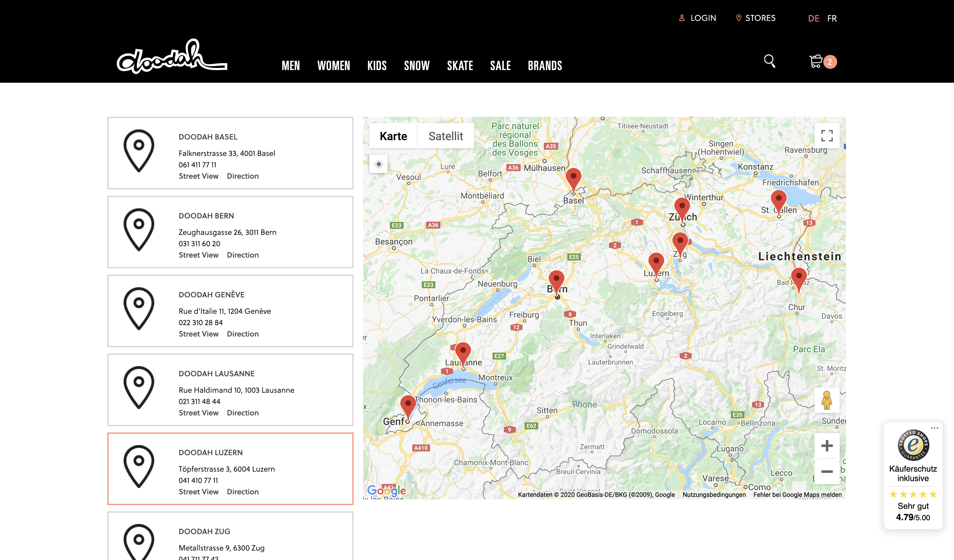Image resolution: width=954 pixels, height=560 pixels.
Task: Click the Stores location pin icon
Action: pyautogui.click(x=738, y=18)
